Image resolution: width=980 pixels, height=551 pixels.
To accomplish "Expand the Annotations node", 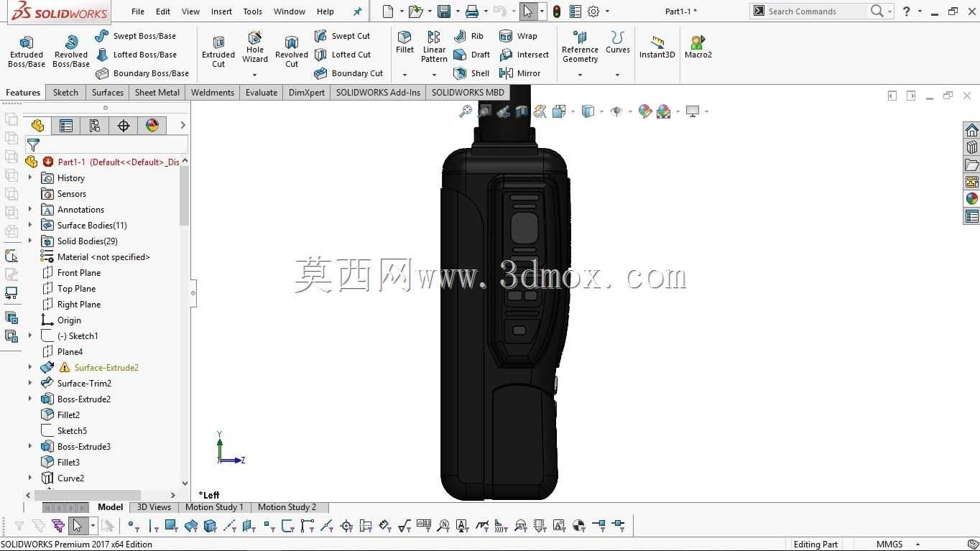I will [30, 209].
